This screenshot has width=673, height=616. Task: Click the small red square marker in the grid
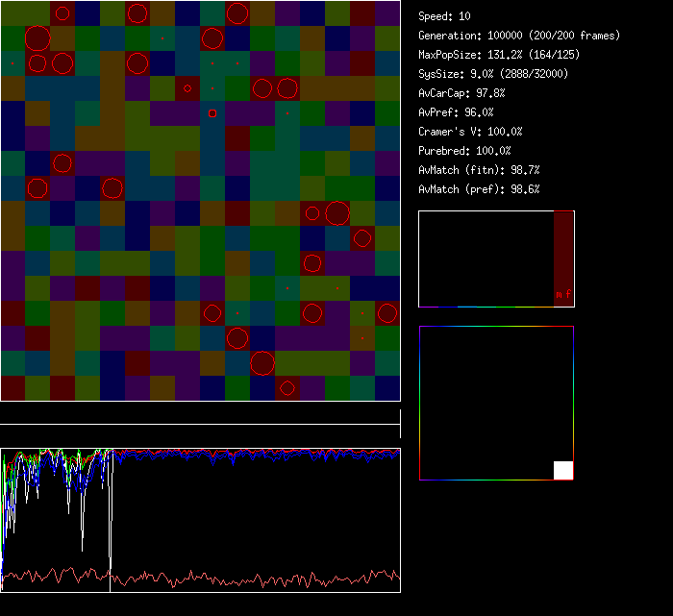(x=212, y=113)
